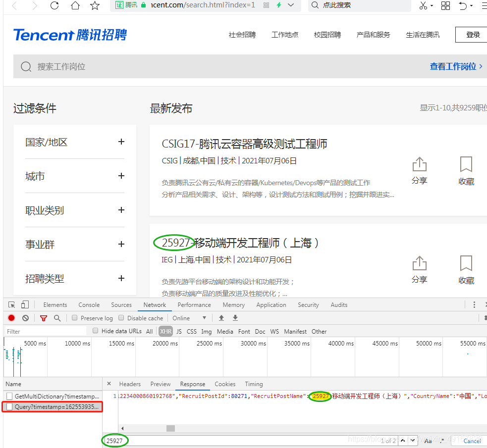Open the scissors screenshot tool dropdown arrow
Viewport: 487px width, 448px height.
pos(432,5)
